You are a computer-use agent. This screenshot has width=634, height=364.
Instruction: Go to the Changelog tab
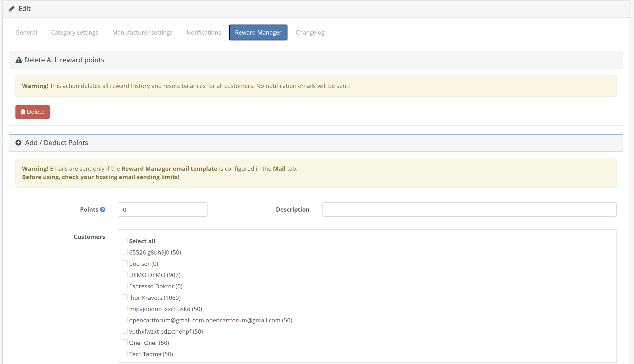tap(310, 32)
